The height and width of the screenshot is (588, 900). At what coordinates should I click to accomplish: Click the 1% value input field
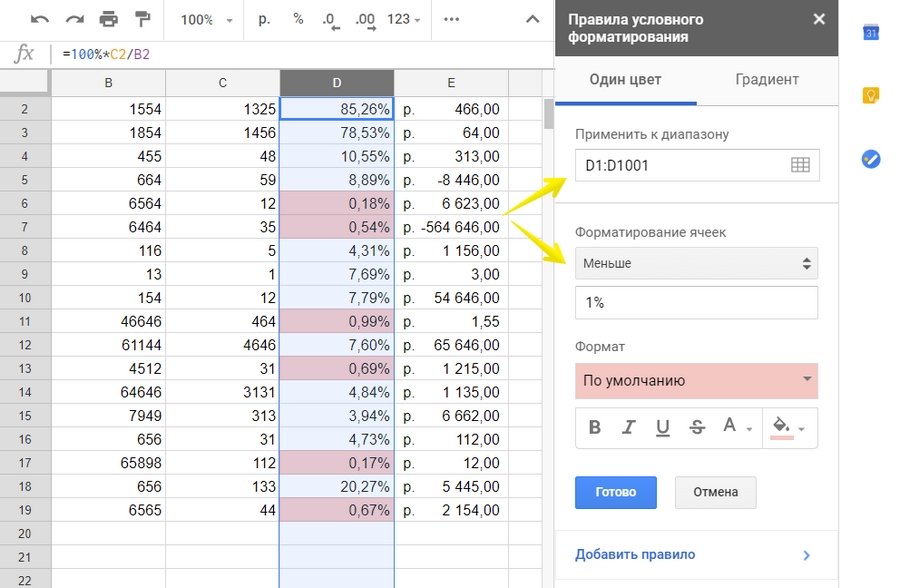(696, 303)
